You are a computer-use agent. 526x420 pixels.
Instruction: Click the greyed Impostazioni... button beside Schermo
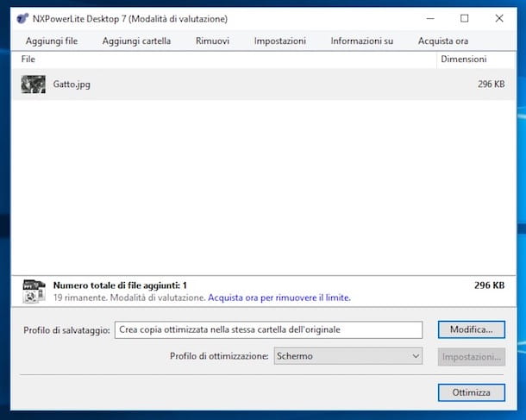coord(471,356)
